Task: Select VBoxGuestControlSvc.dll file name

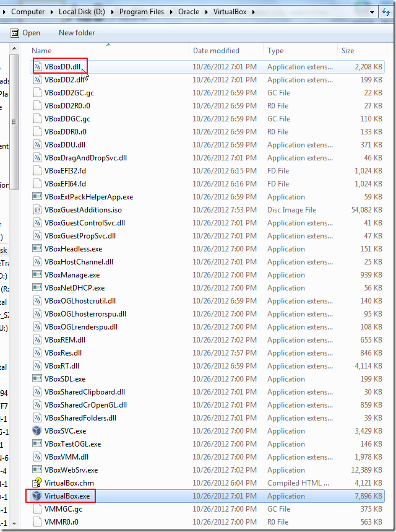Action: 84,223
